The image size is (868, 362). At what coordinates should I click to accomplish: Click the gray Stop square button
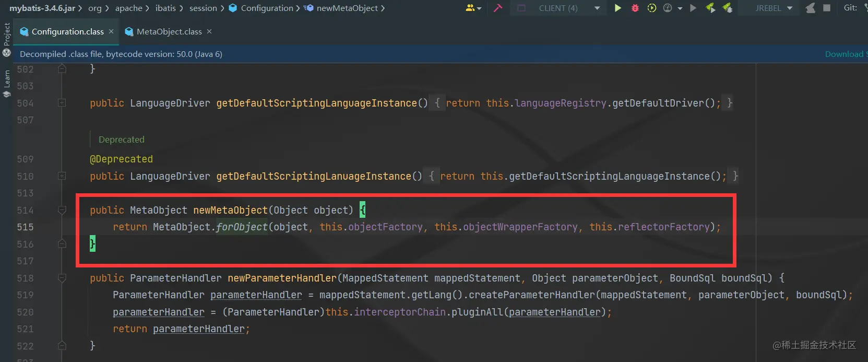[827, 8]
